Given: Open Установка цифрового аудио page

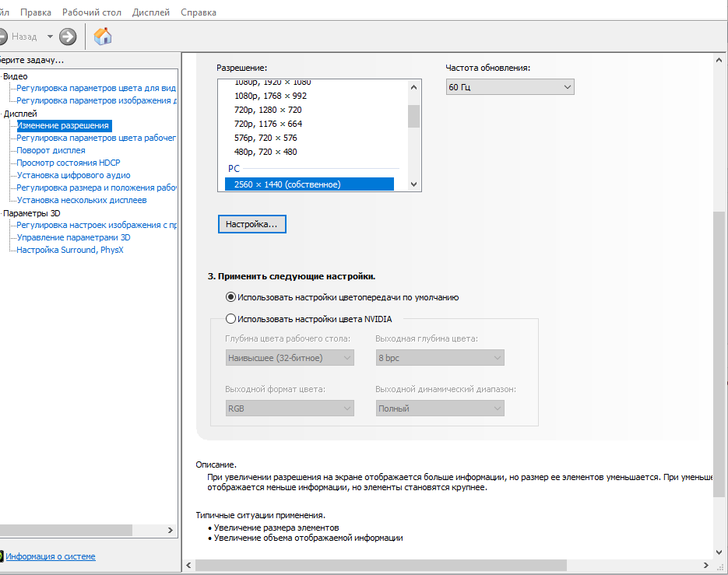Looking at the screenshot, I should (73, 175).
